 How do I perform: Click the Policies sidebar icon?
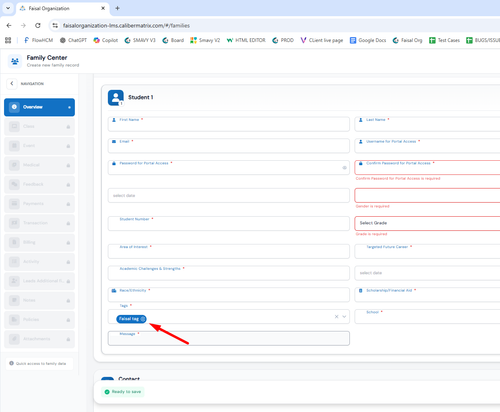[14, 319]
